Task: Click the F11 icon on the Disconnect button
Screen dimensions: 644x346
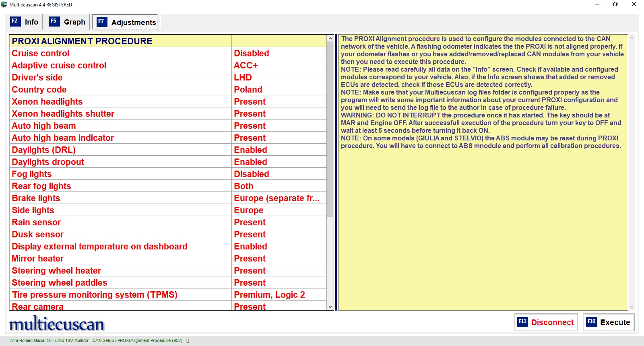Action: [x=522, y=322]
